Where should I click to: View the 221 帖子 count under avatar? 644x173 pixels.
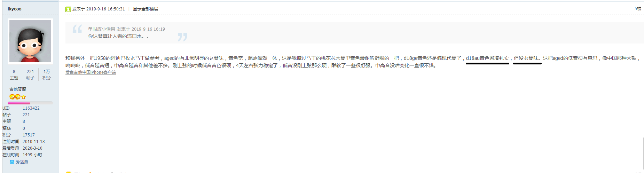(x=30, y=74)
